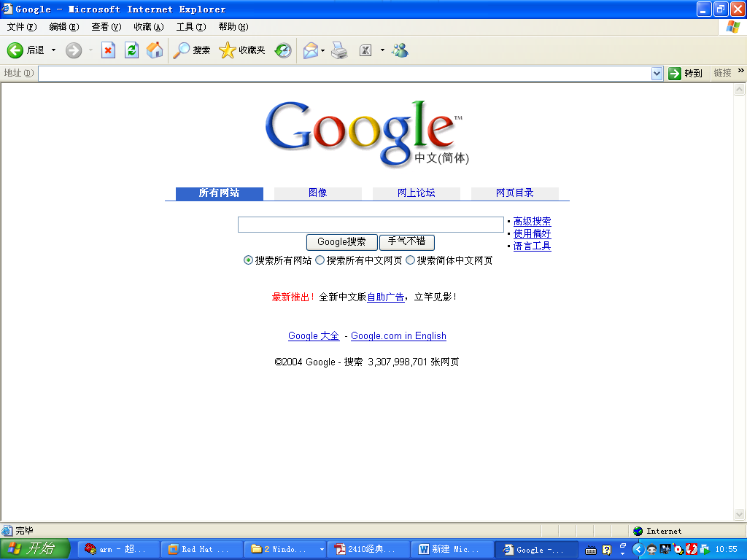Open 自助广告 link
The height and width of the screenshot is (560, 747).
coord(385,297)
